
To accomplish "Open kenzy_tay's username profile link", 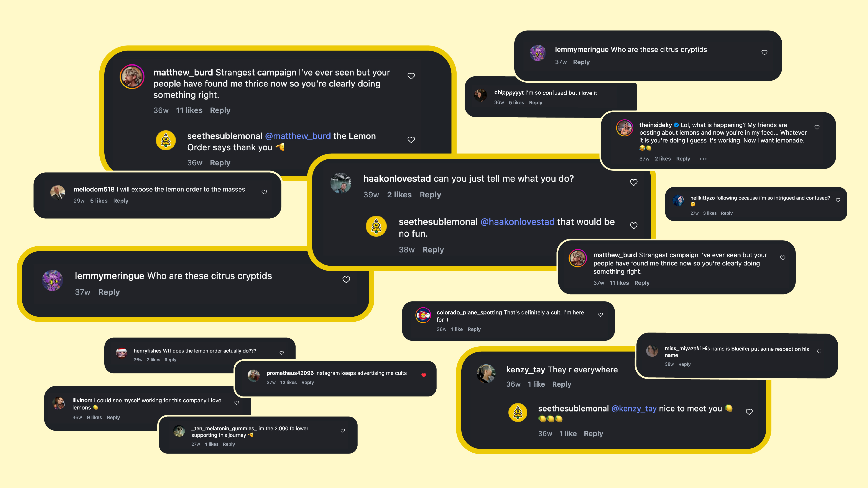I will point(525,369).
